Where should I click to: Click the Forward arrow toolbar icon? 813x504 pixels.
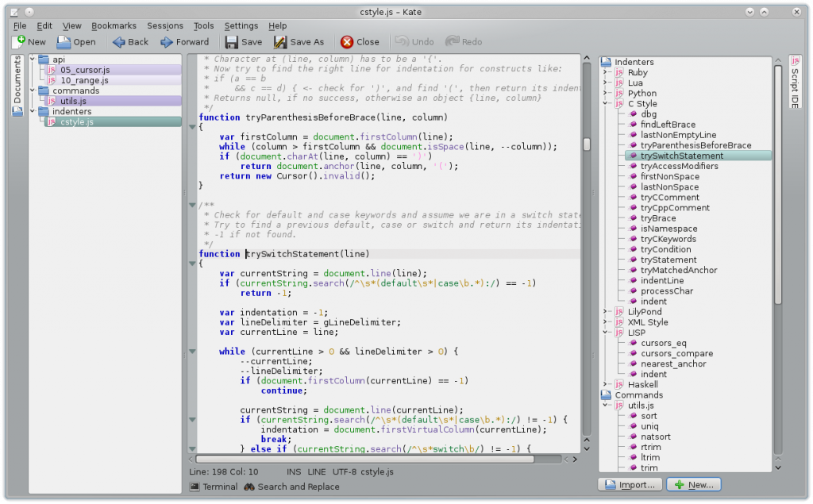(167, 42)
